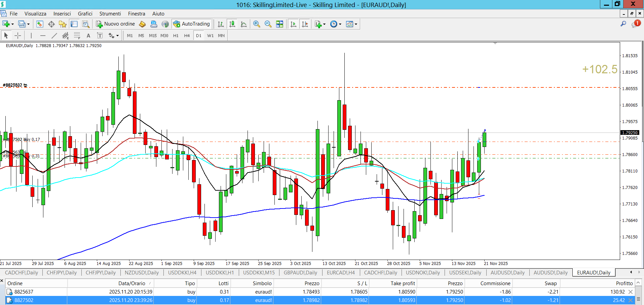Zoom in on the chart
The image size is (644, 305).
tap(257, 24)
